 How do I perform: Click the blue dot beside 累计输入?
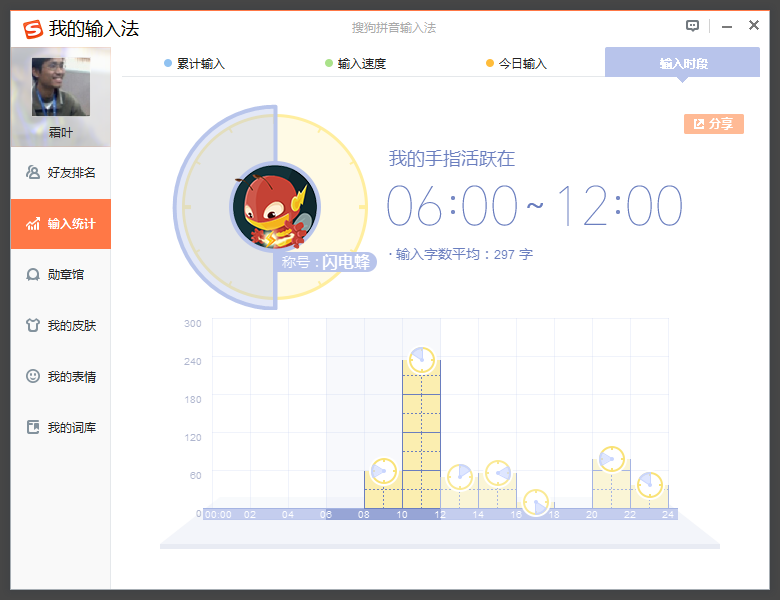click(168, 63)
